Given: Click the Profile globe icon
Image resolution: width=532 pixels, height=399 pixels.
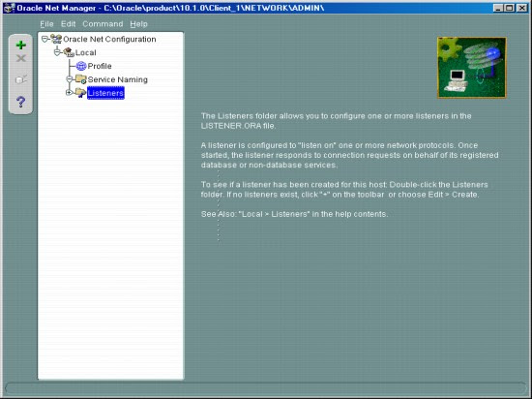Looking at the screenshot, I should pos(81,66).
